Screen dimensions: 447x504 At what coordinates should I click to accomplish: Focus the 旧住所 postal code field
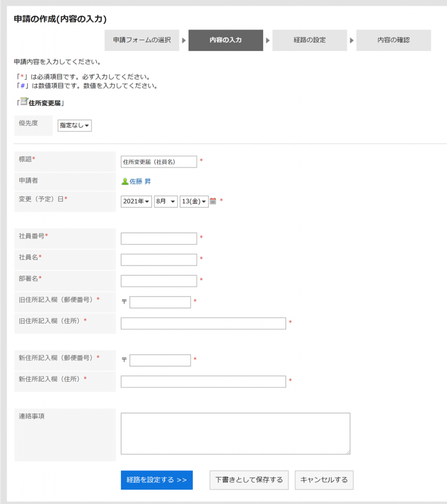[160, 302]
